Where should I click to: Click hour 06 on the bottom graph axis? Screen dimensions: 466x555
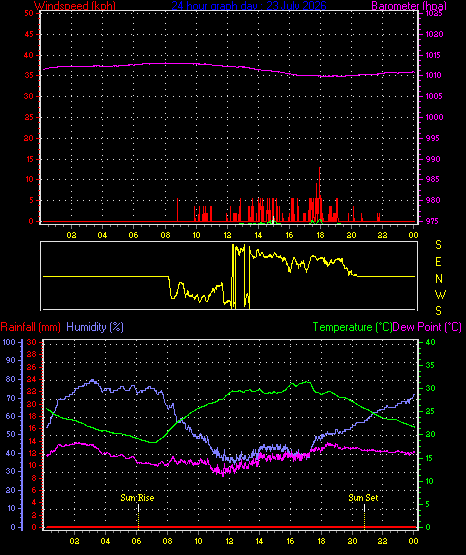(x=136, y=541)
